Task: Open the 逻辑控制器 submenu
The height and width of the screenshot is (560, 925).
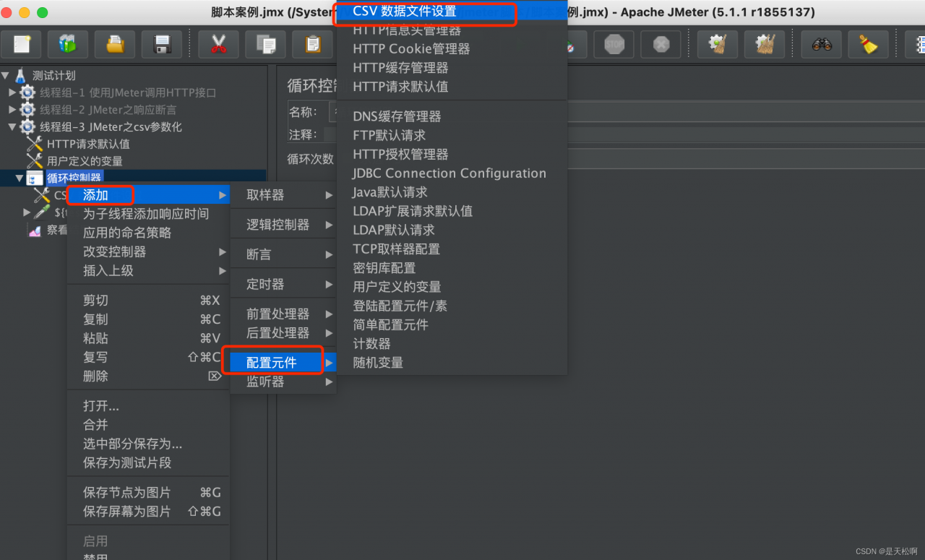Action: tap(283, 225)
